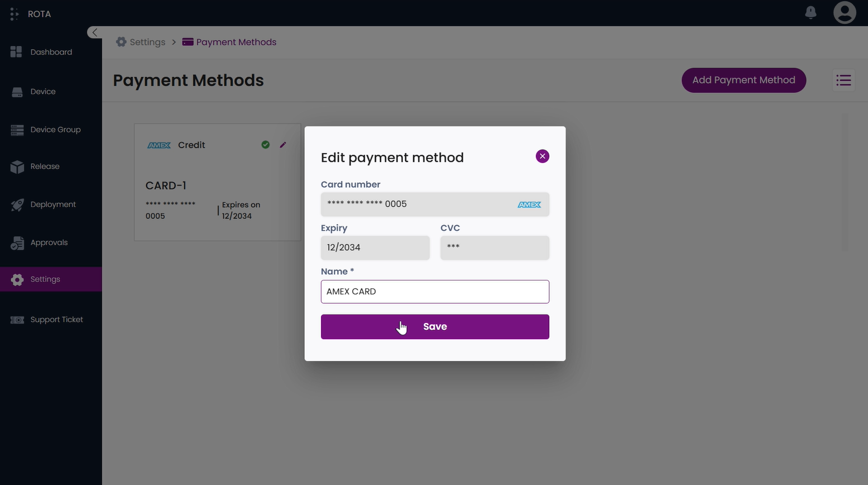
Task: Open Support Ticket from the sidebar
Action: (x=56, y=319)
